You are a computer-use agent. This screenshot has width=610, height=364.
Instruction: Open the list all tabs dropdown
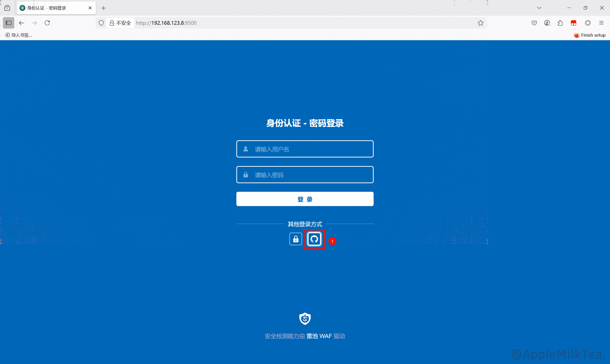pos(539,8)
